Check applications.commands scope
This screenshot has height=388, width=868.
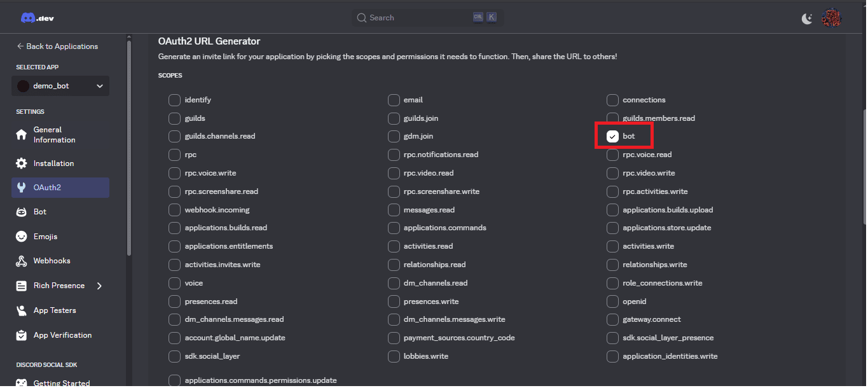tap(394, 228)
